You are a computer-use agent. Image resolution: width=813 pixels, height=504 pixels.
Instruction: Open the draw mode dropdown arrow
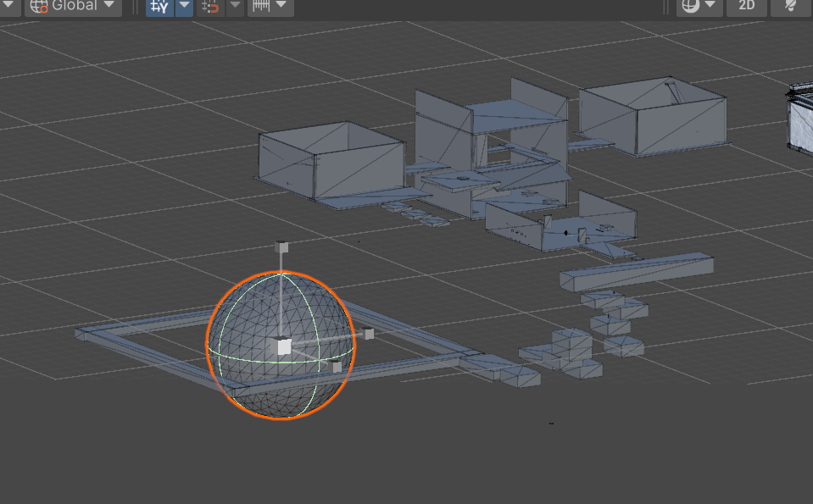710,6
